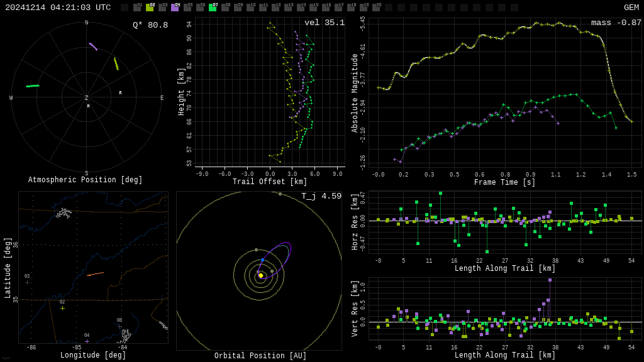
Task: Click the station 20 indicator box
Action: pyautogui.click(x=376, y=8)
